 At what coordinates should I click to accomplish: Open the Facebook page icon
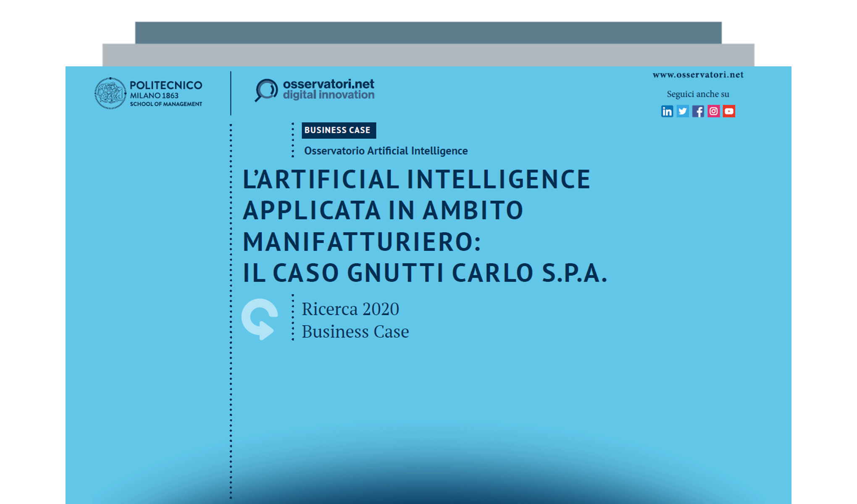pos(698,111)
